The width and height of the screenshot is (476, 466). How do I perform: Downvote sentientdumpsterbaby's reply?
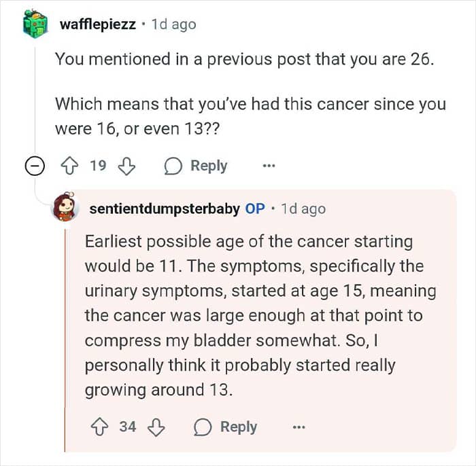coord(157,427)
